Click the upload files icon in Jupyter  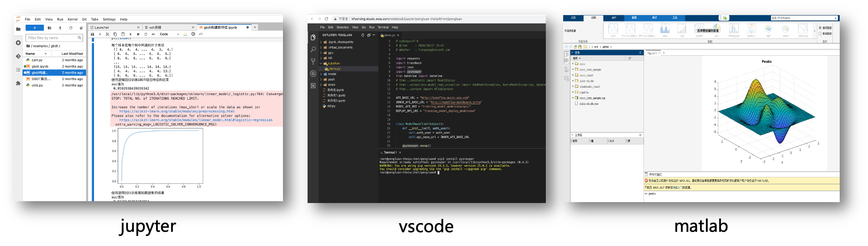click(60, 28)
